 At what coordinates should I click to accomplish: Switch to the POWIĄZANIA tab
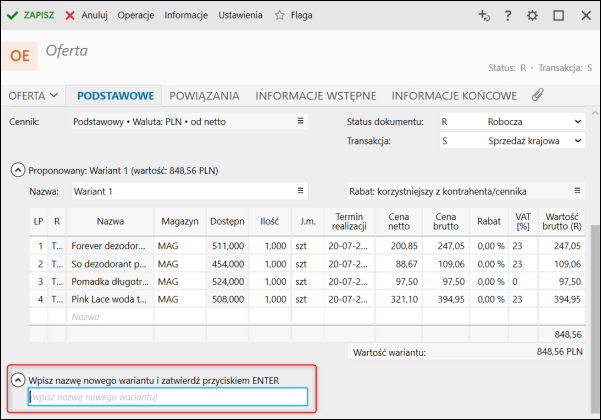(x=204, y=96)
